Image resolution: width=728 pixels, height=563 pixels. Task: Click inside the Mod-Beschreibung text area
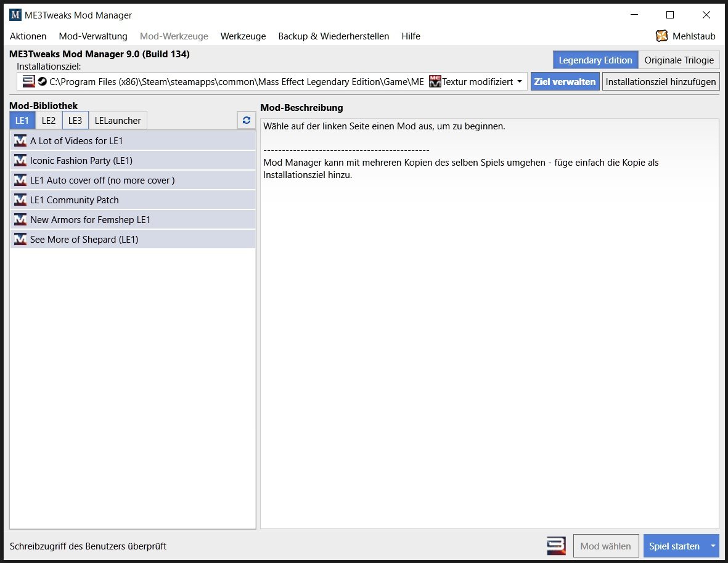(489, 323)
